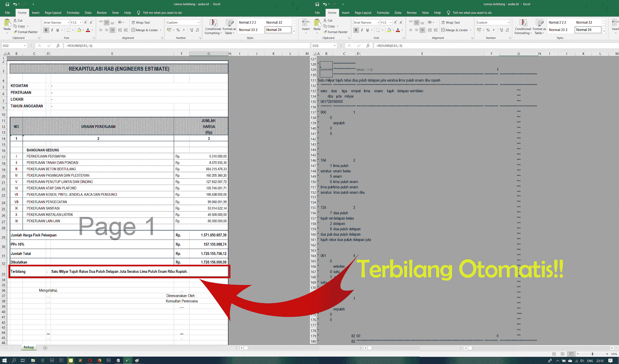Open font name dropdown in left window
This screenshot has height=364, width=619.
(68, 22)
